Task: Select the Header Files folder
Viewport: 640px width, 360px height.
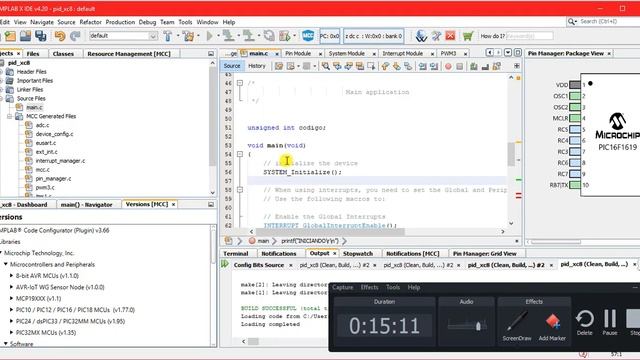Action: coord(31,71)
